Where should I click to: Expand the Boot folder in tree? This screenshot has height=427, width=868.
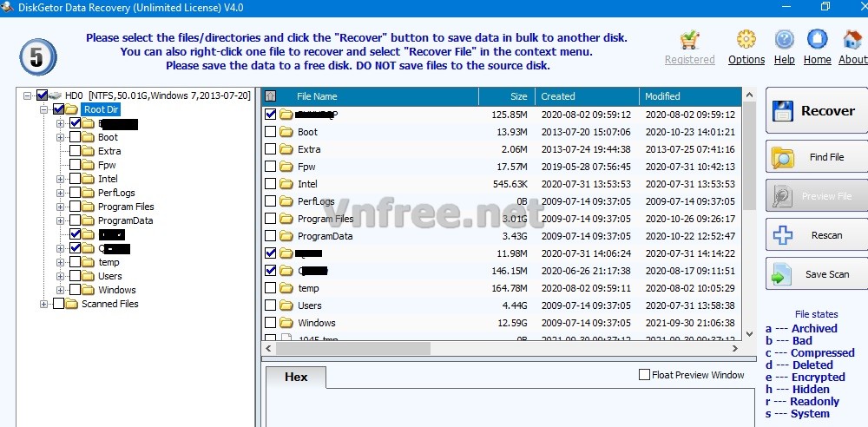click(x=61, y=137)
